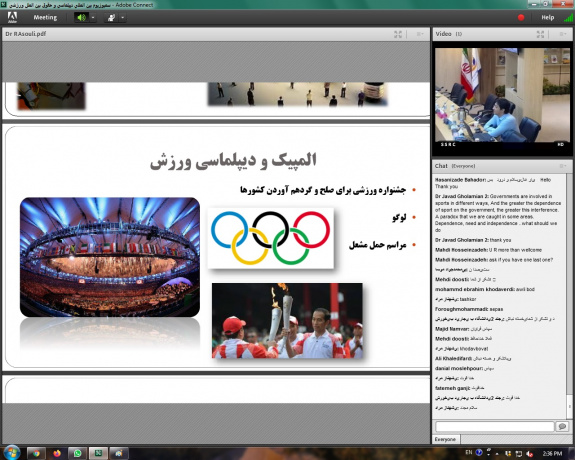Switch to the Adobe Connect taskbar button
Viewport: 575px width, 460px height.
pos(98,453)
